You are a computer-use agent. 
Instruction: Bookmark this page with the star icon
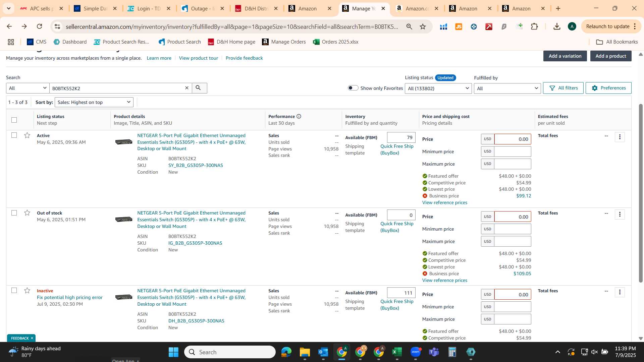point(423,26)
